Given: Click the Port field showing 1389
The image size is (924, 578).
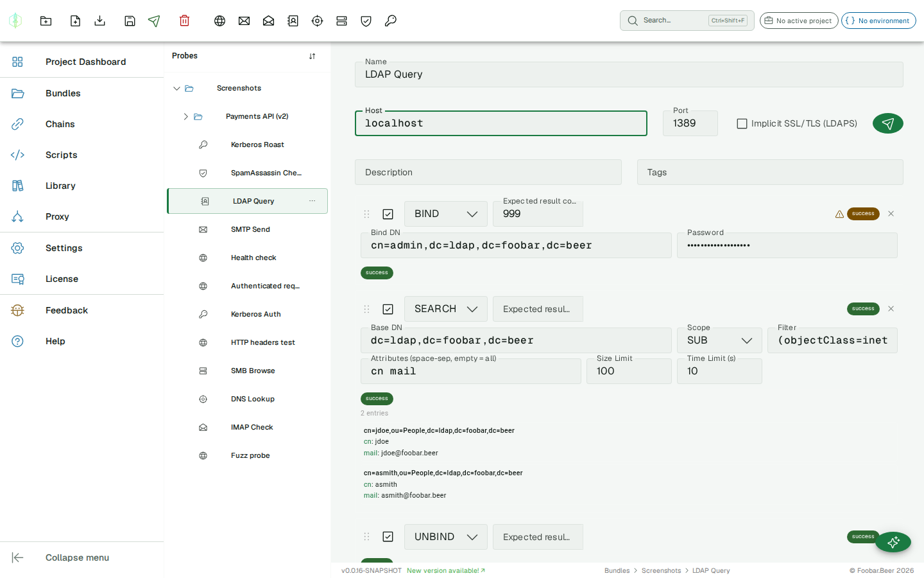Looking at the screenshot, I should 690,123.
